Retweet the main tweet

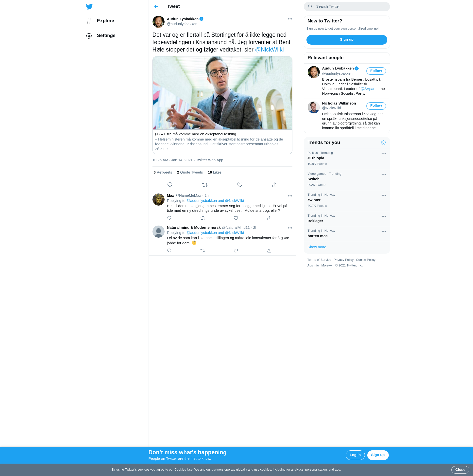click(205, 185)
